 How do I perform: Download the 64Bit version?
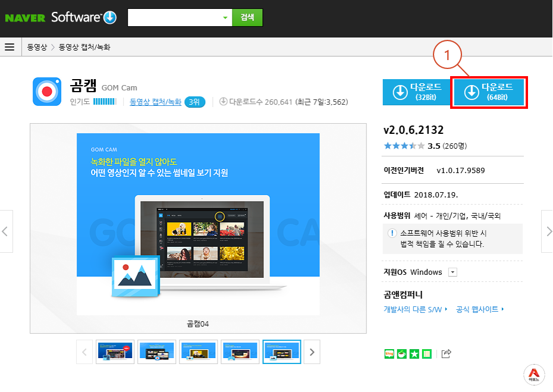(x=489, y=92)
